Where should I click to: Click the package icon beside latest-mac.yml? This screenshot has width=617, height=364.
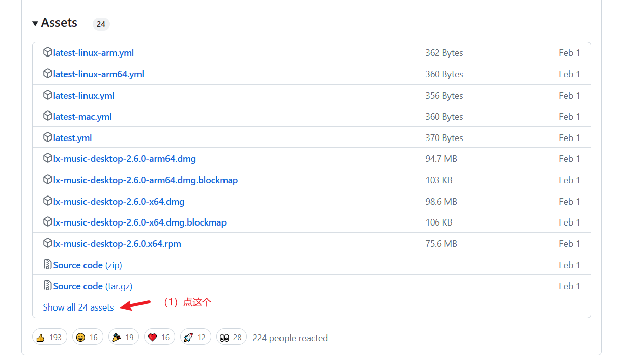[x=48, y=116]
